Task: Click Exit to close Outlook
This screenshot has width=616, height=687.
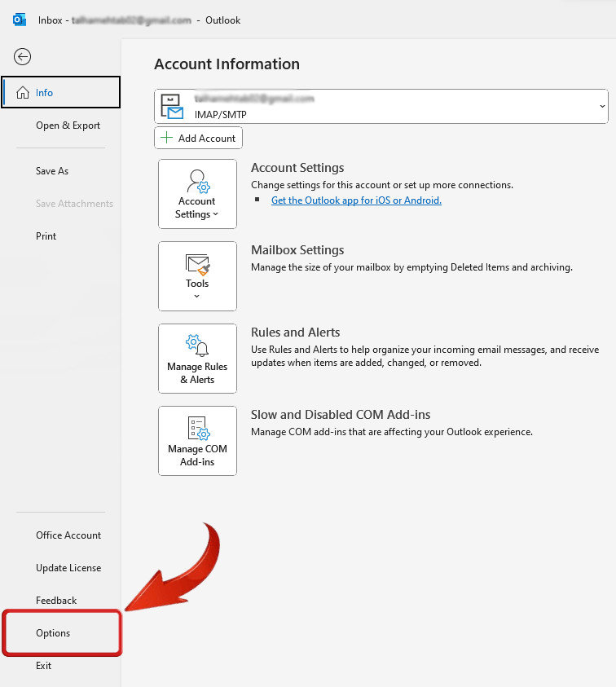Action: [x=43, y=666]
